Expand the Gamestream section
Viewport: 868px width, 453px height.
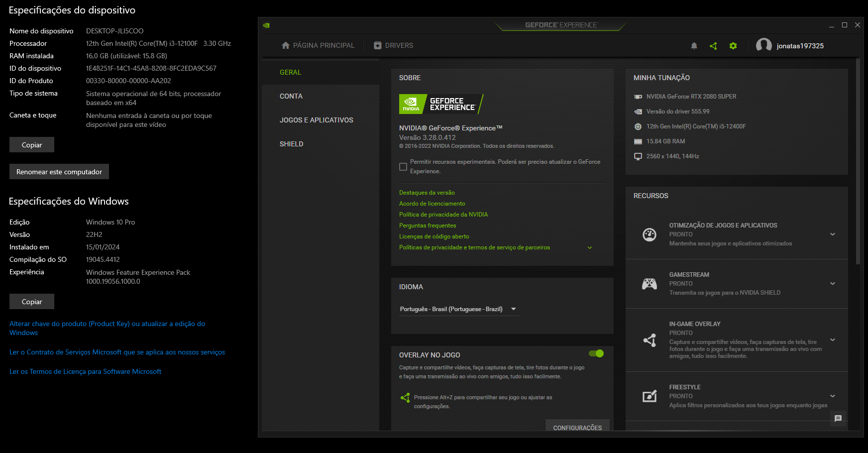(x=833, y=284)
